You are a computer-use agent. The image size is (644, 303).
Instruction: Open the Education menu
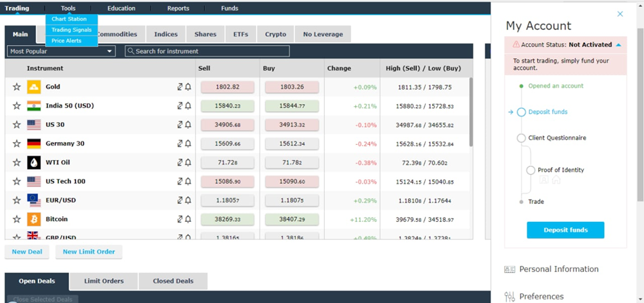coord(121,8)
